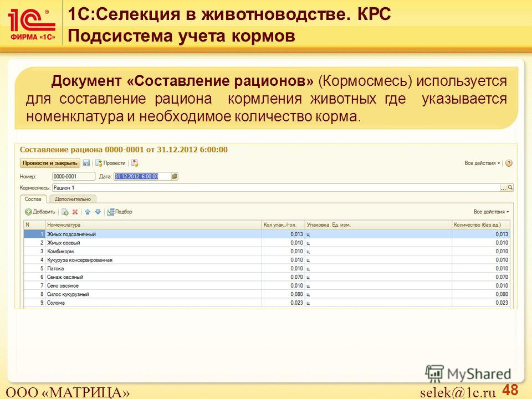Click Кол.упак./гол. value 0,070 in Сенаж овсяный row
The width and height of the screenshot is (532, 399).
click(x=283, y=277)
